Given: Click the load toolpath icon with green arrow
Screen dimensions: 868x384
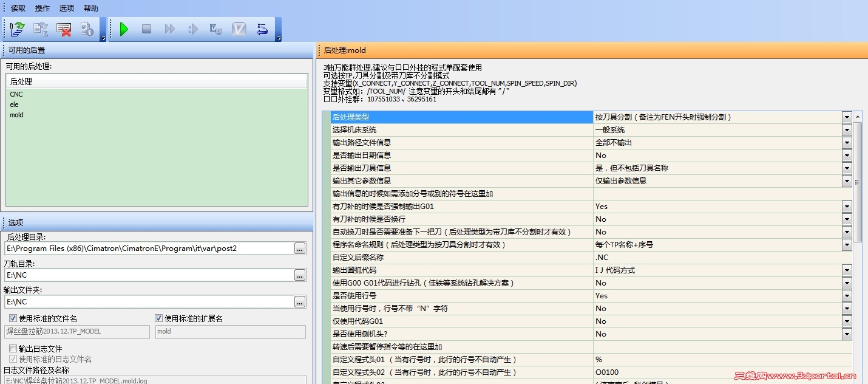Looking at the screenshot, I should pyautogui.click(x=18, y=29).
